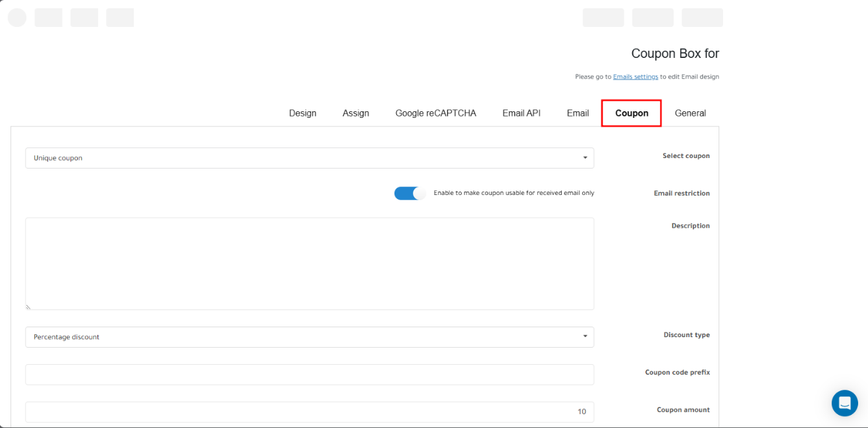868x428 pixels.
Task: Open the Assign tab
Action: pyautogui.click(x=356, y=113)
